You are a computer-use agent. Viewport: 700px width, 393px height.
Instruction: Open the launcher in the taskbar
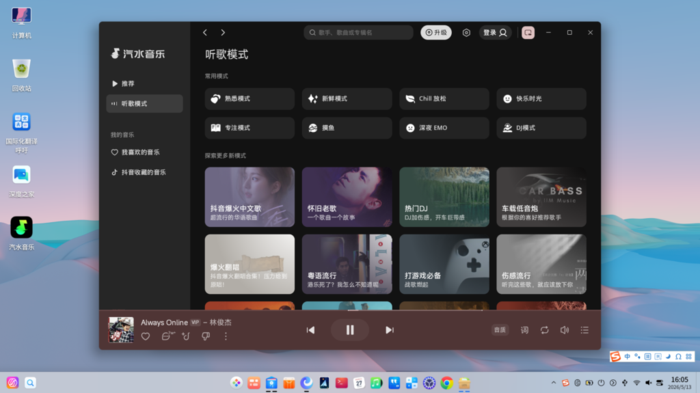(12, 383)
